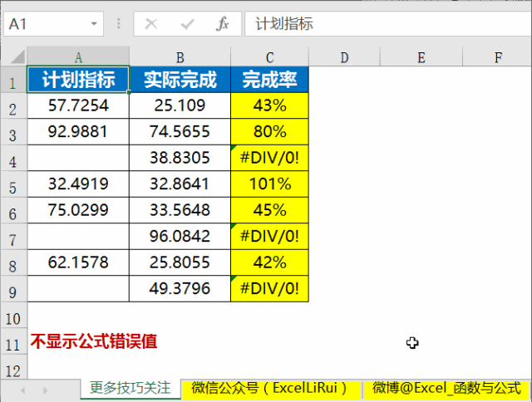Click cell with value 92.9881
This screenshot has height=402, width=532.
point(78,132)
